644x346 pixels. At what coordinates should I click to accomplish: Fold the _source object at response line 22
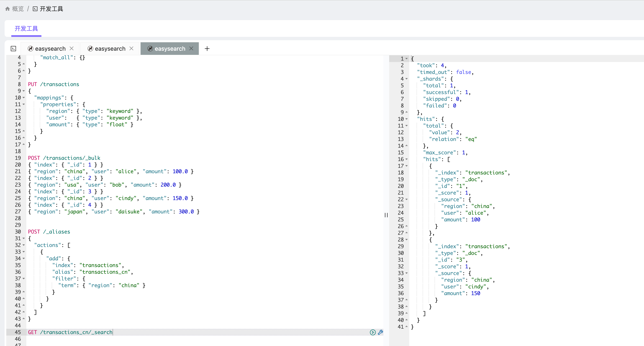tap(407, 199)
